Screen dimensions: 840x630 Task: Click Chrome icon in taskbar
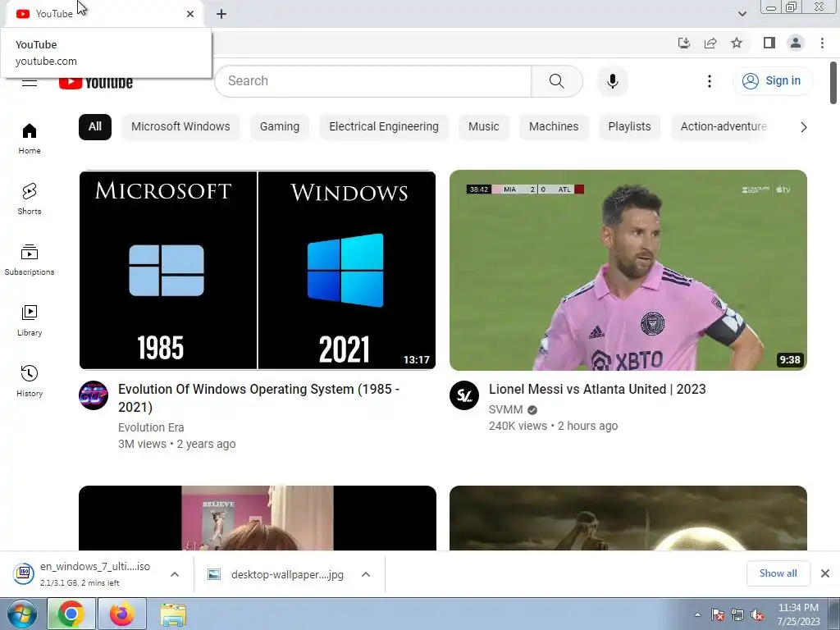pos(71,614)
